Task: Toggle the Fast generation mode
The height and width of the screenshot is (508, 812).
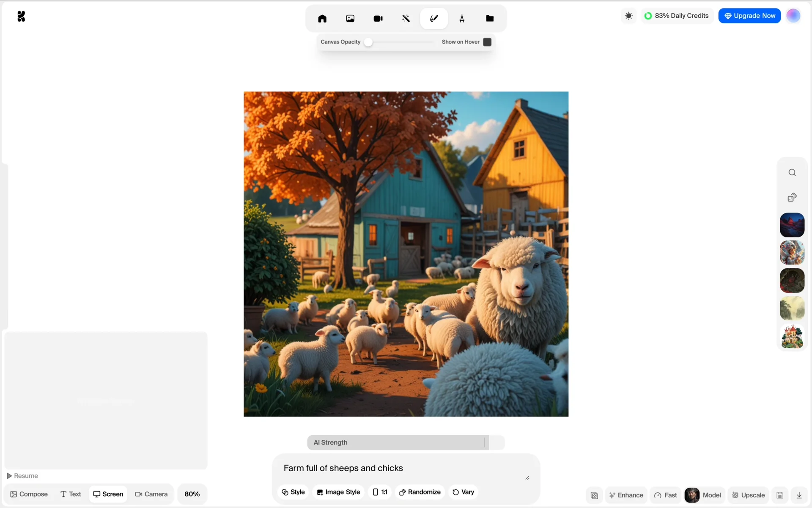Action: click(666, 495)
